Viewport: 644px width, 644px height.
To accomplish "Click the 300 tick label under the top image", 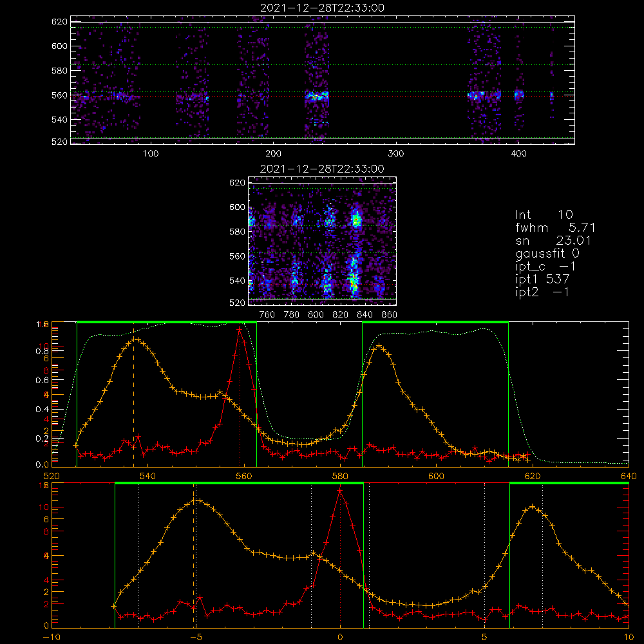I will pyautogui.click(x=396, y=154).
